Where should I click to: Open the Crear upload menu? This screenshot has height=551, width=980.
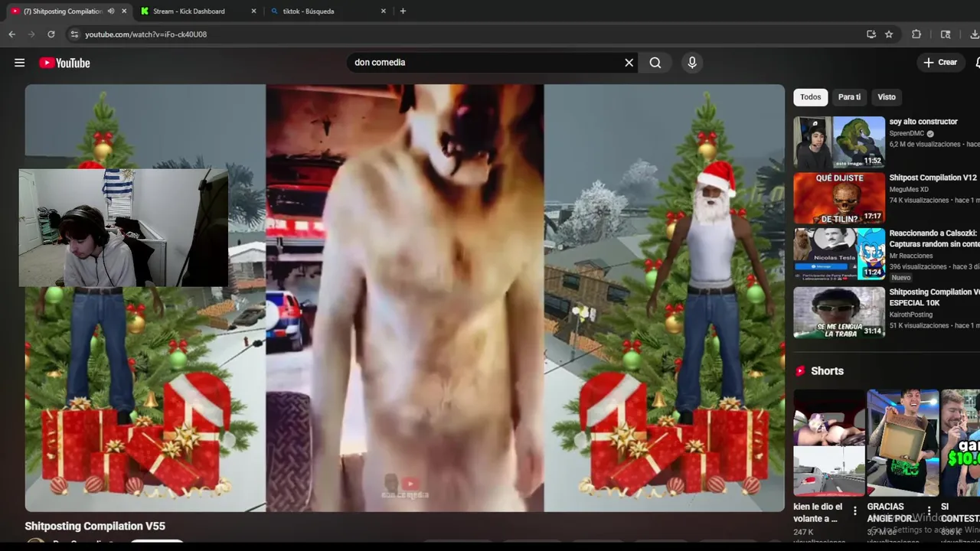tap(940, 63)
